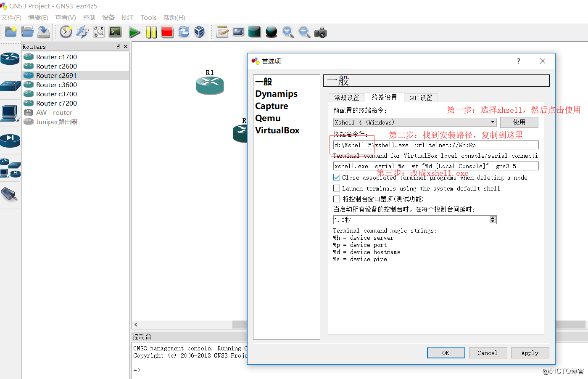The width and height of the screenshot is (588, 379).
Task: Toggle Close associated terminal programs checkbox
Action: 337,178
